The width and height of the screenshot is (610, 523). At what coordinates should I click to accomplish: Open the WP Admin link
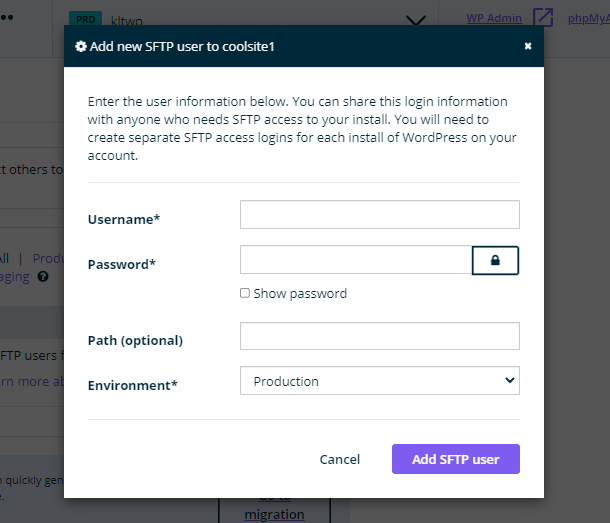click(x=494, y=18)
